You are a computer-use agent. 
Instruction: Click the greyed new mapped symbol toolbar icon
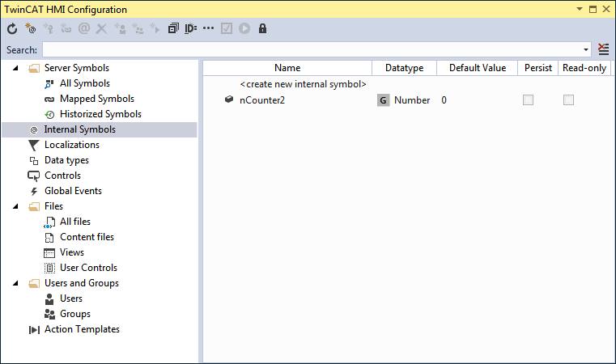[x=66, y=28]
